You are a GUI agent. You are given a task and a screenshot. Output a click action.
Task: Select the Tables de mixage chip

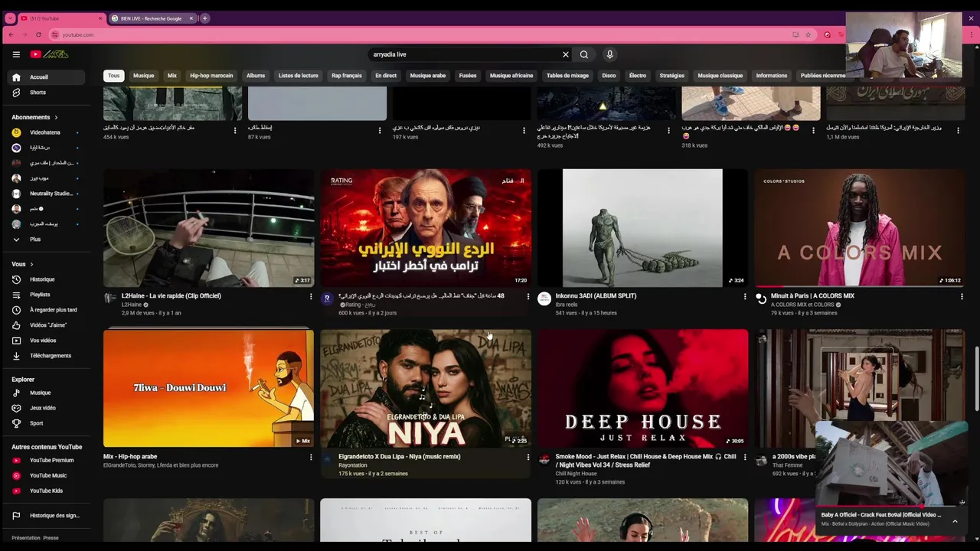coord(567,76)
